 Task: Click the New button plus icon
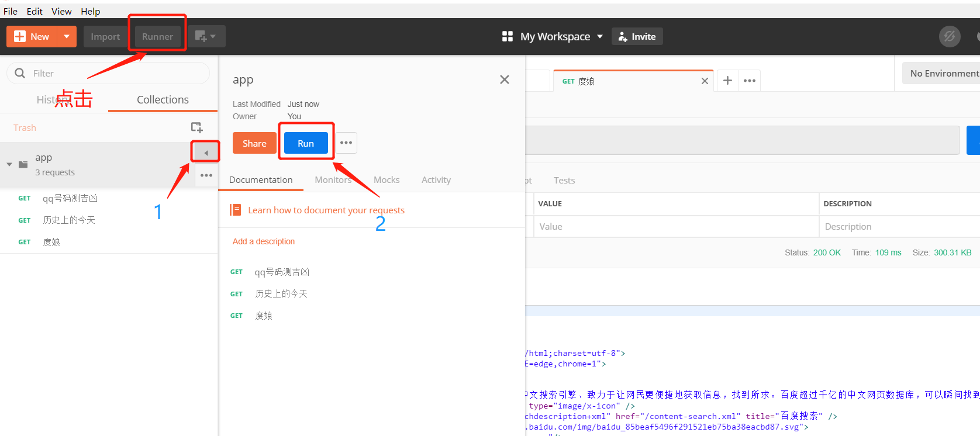pyautogui.click(x=20, y=36)
